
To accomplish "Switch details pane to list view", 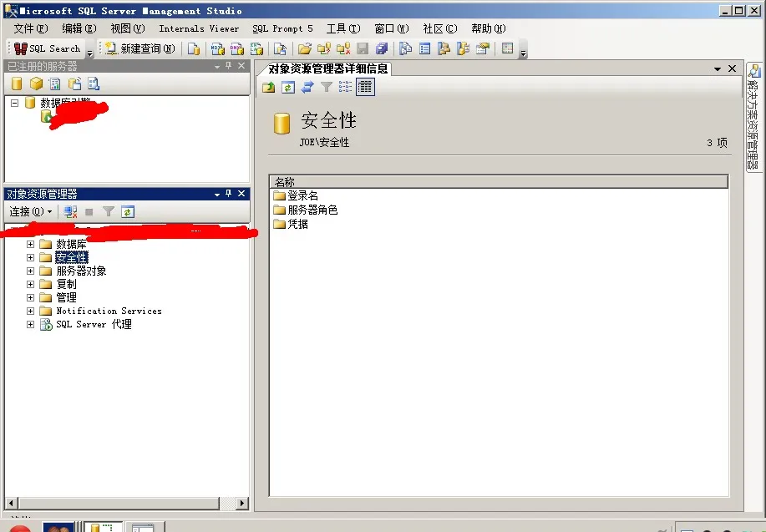I will click(x=345, y=88).
